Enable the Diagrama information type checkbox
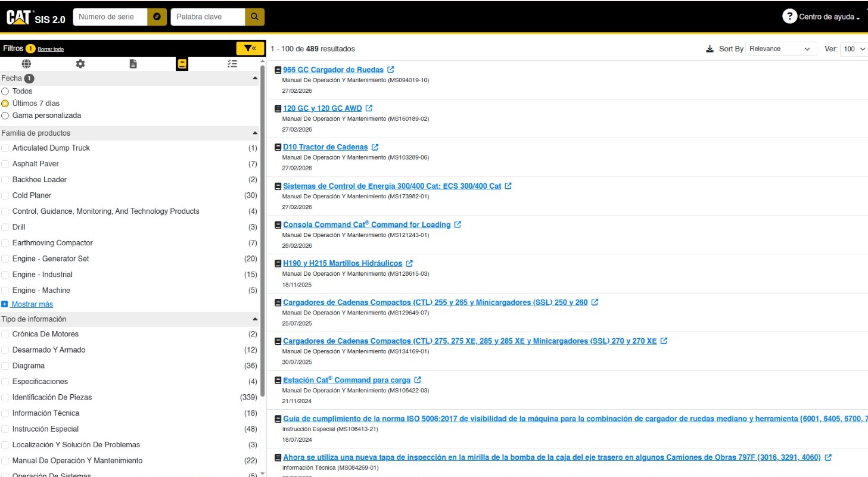The image size is (868, 477). click(x=5, y=366)
